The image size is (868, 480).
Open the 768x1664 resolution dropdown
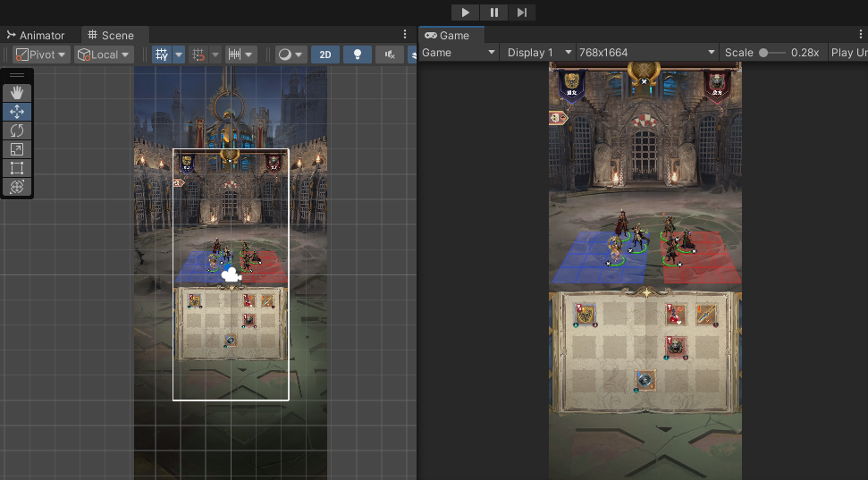pos(646,53)
